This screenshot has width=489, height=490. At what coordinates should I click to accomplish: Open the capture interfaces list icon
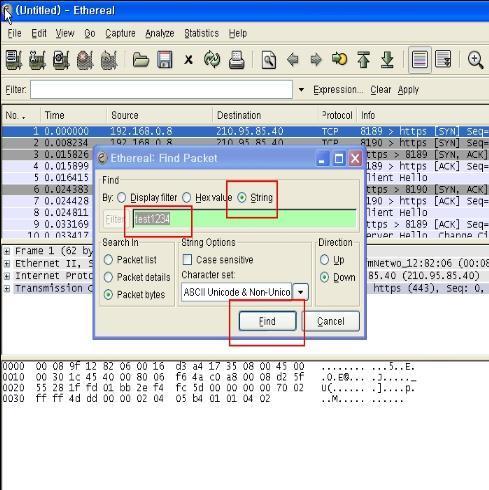[14, 60]
